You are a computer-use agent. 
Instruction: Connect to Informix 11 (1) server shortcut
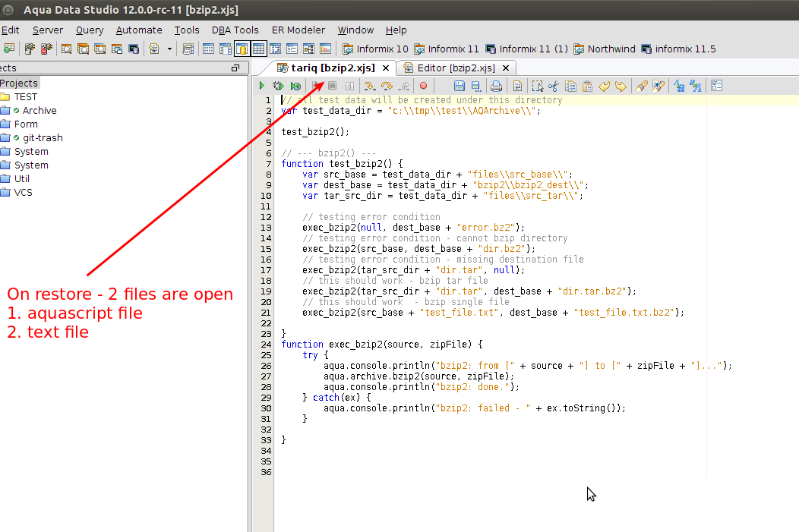pos(526,49)
